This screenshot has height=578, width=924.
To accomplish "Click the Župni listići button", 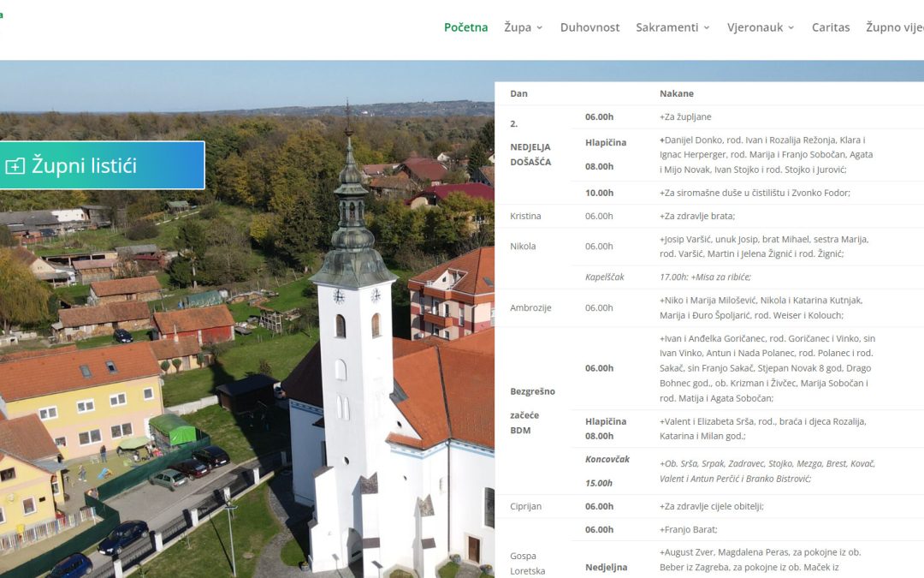I will [103, 165].
